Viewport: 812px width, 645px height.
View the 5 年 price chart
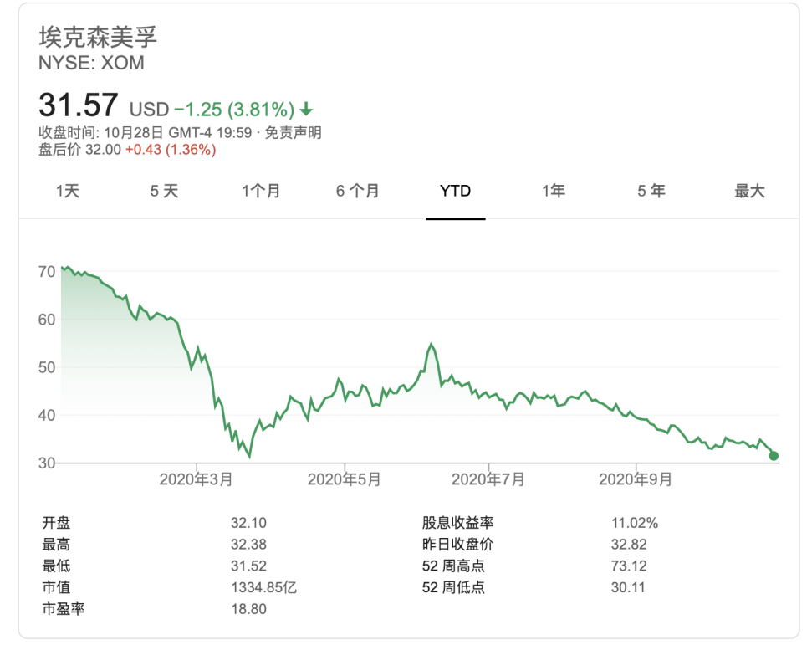(651, 192)
